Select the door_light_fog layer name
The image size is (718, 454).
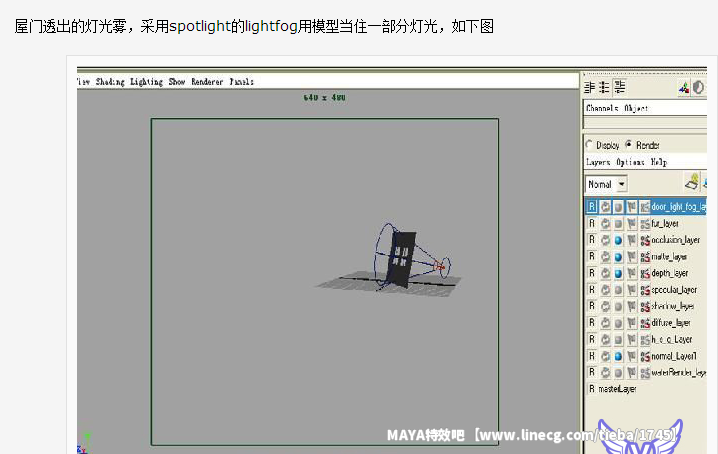679,207
